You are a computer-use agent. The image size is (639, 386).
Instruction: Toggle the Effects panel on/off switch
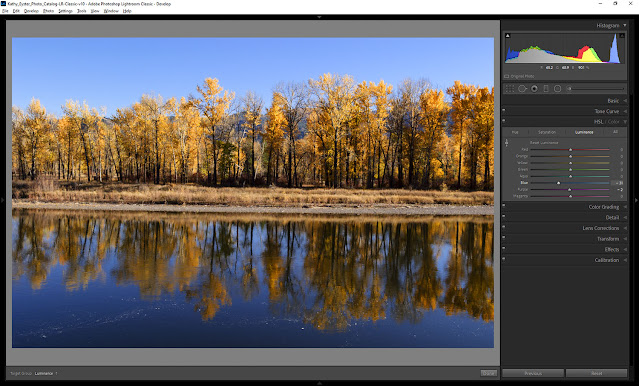(504, 248)
